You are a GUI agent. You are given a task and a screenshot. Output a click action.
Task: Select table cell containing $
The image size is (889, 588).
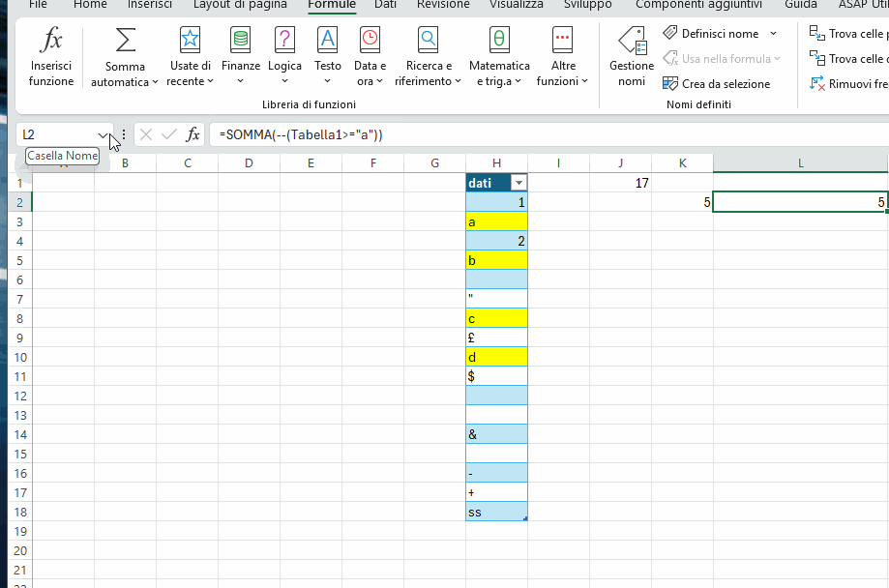pyautogui.click(x=496, y=376)
